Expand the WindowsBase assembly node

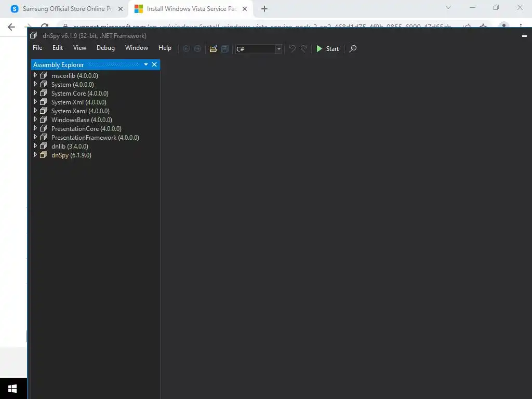(35, 119)
